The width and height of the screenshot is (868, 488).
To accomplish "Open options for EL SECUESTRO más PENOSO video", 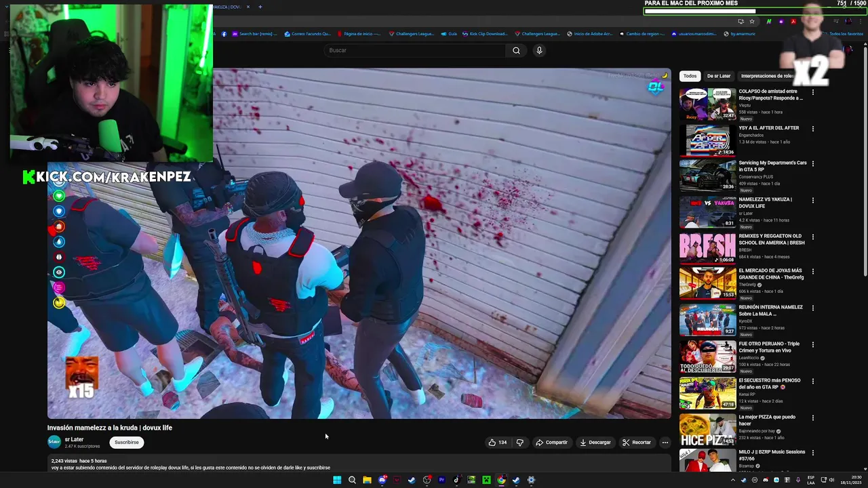I will click(x=813, y=382).
